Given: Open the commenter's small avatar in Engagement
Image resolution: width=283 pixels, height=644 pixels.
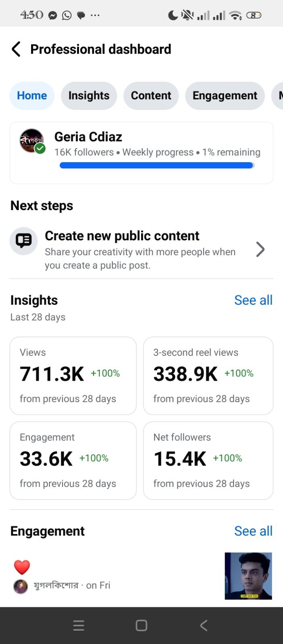Looking at the screenshot, I should (21, 586).
